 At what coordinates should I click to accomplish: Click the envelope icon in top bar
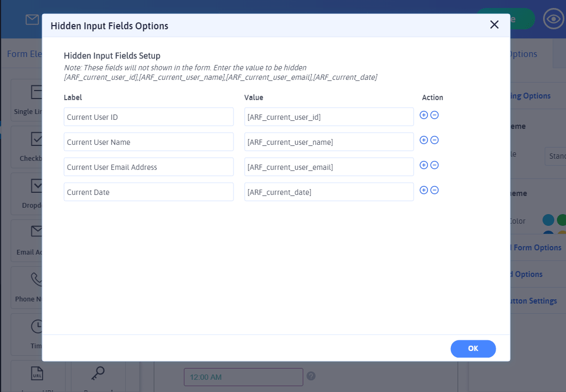[x=32, y=20]
